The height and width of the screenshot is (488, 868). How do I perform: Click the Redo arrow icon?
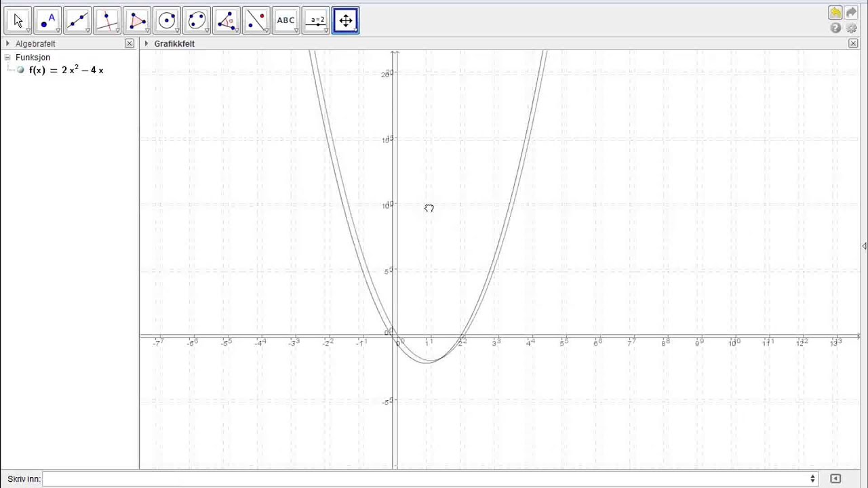coord(852,13)
